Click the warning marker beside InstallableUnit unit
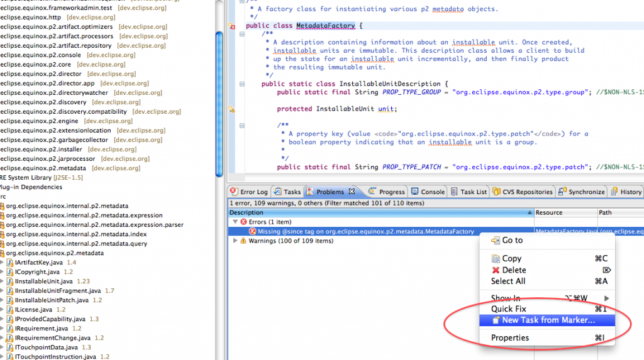 231,109
